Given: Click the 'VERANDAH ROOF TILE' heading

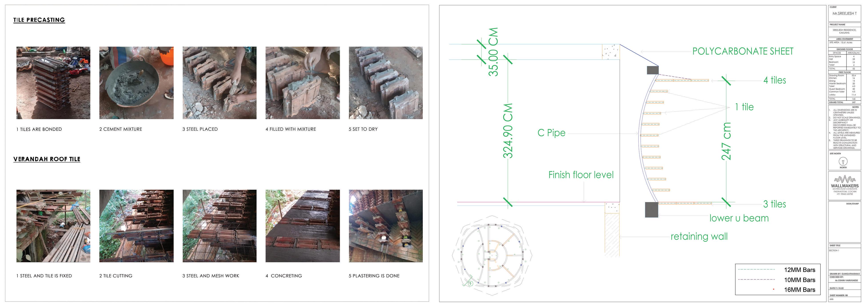Looking at the screenshot, I should pyautogui.click(x=47, y=159).
